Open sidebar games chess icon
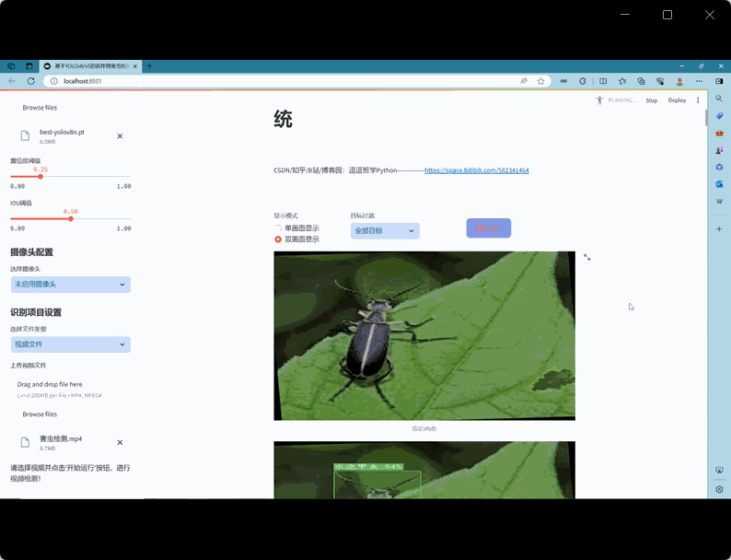 (719, 150)
